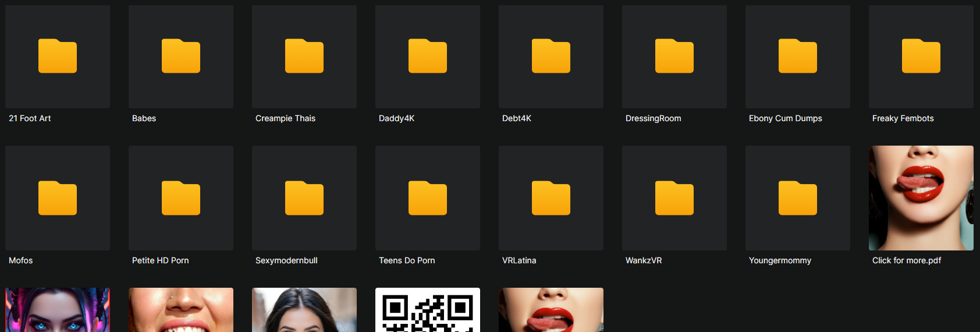Open the Creampie Thais folder icon
980x332 pixels.
304,56
